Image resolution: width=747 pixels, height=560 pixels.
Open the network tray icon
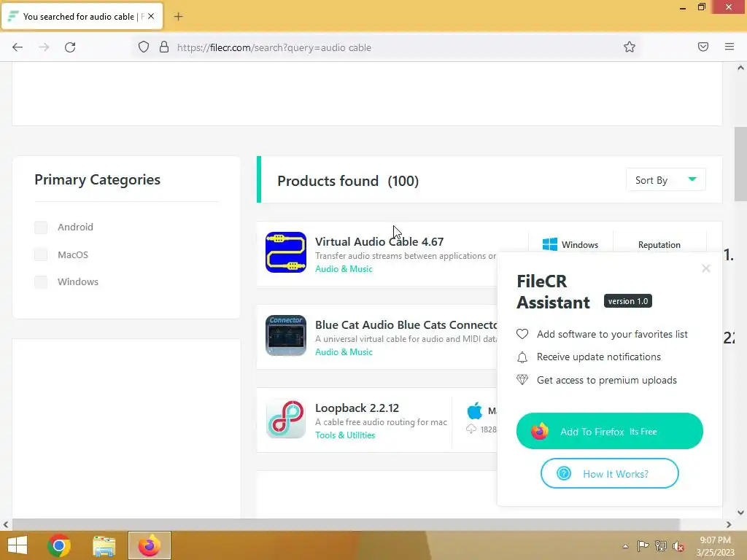pos(661,545)
